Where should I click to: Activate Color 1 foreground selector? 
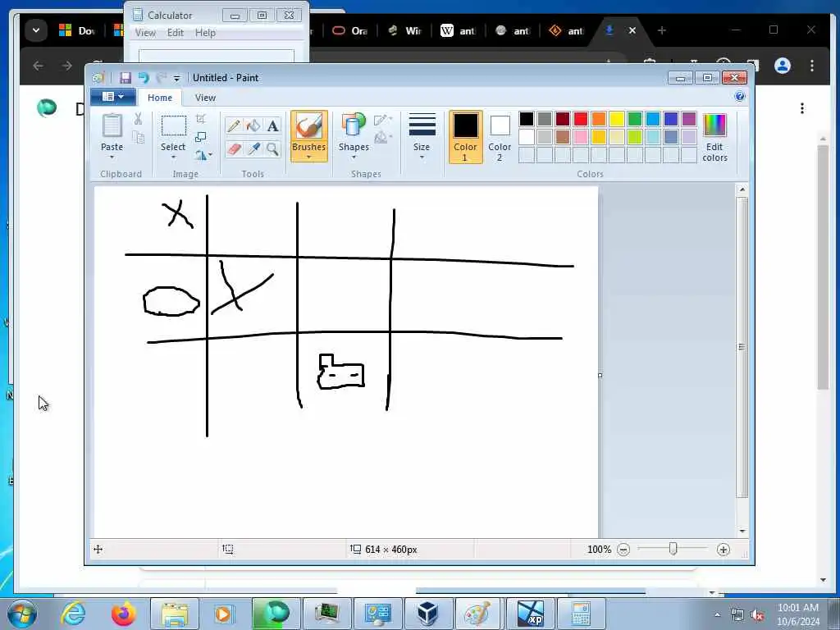pyautogui.click(x=466, y=137)
